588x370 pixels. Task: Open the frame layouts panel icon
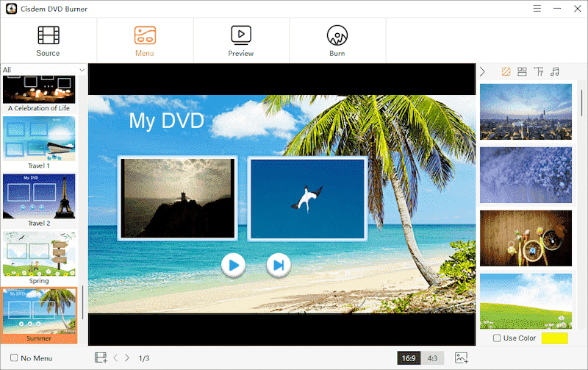pos(522,71)
